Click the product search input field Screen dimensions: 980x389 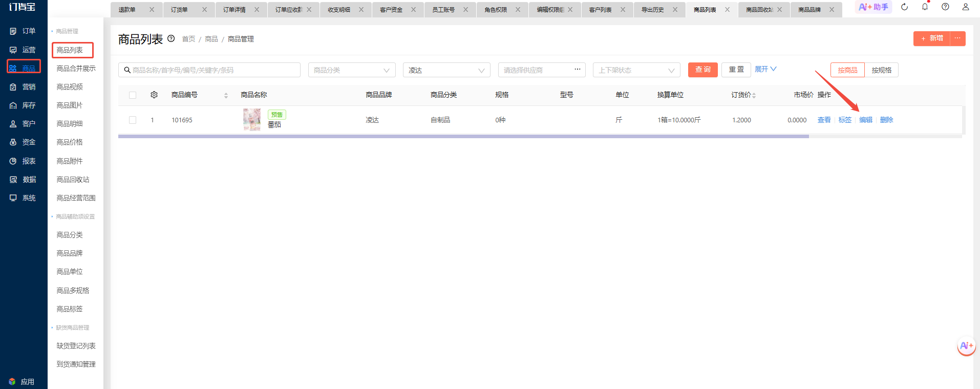click(x=209, y=70)
